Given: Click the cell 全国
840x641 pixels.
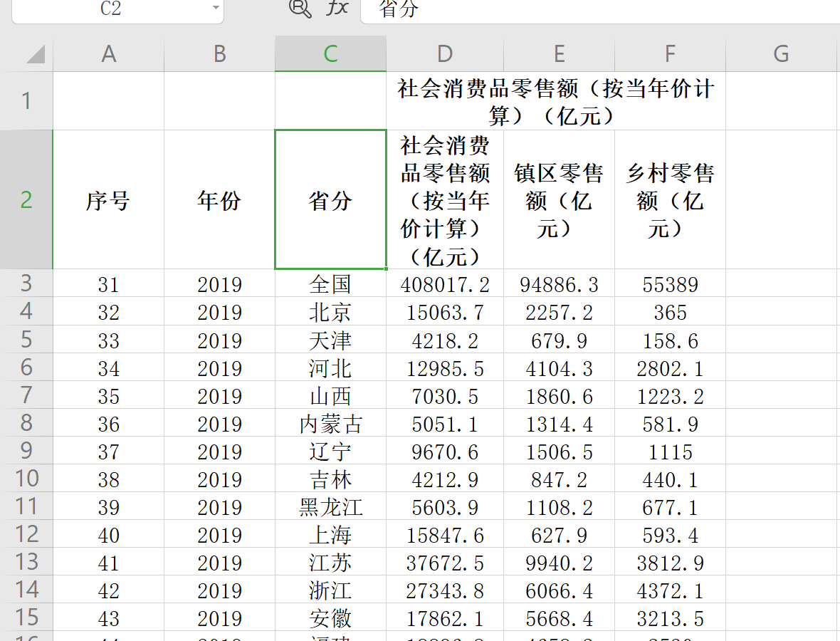Looking at the screenshot, I should click(x=330, y=283).
